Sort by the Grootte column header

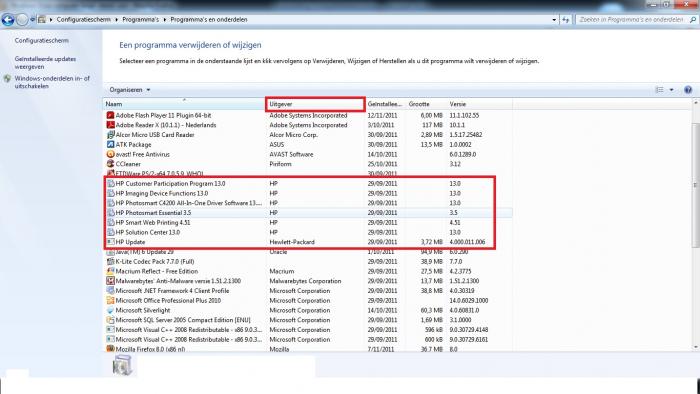[426, 104]
